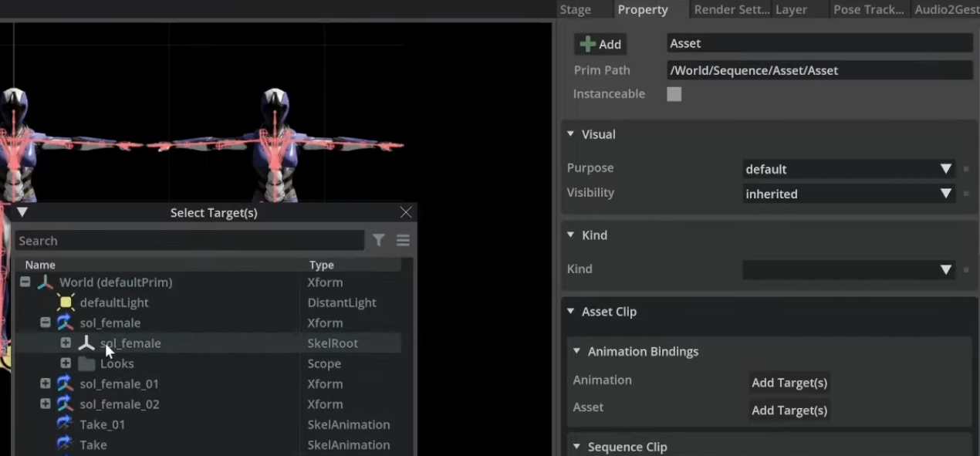Select the sol_female_02 row
The image size is (980, 456).
(x=208, y=404)
